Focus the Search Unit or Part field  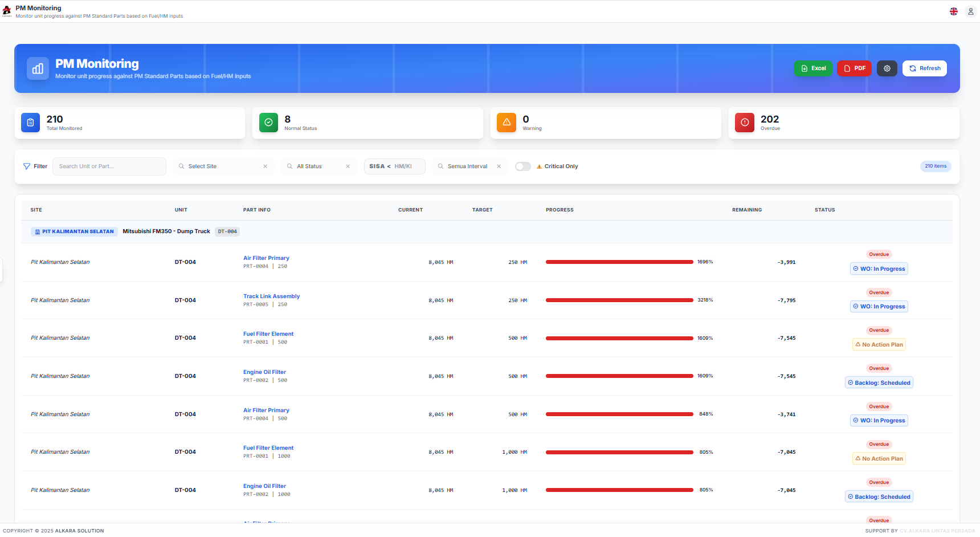point(109,166)
